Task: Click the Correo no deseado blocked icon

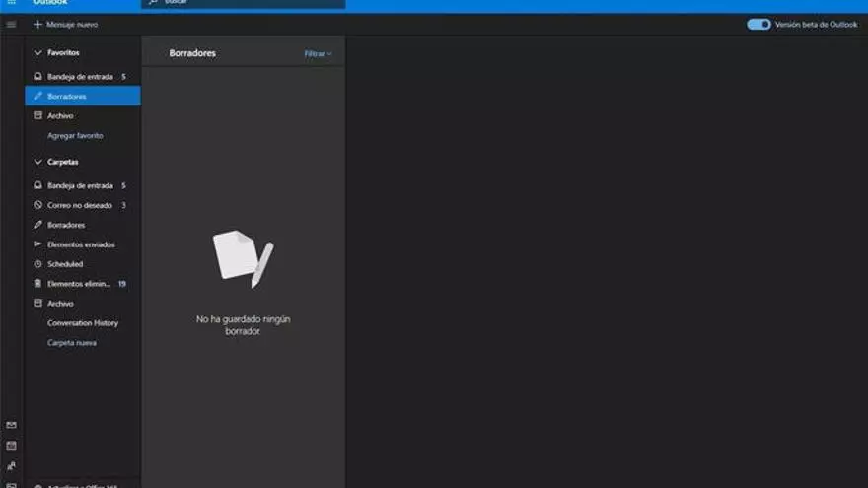Action: (38, 205)
